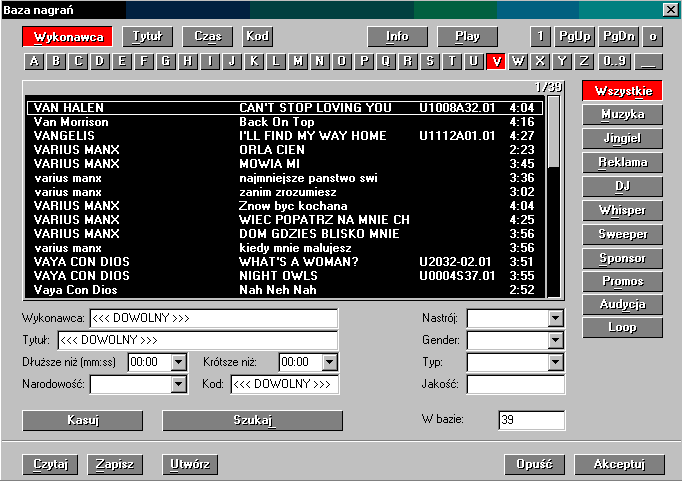The image size is (682, 481).
Task: Filter artists by letter S
Action: [430, 61]
